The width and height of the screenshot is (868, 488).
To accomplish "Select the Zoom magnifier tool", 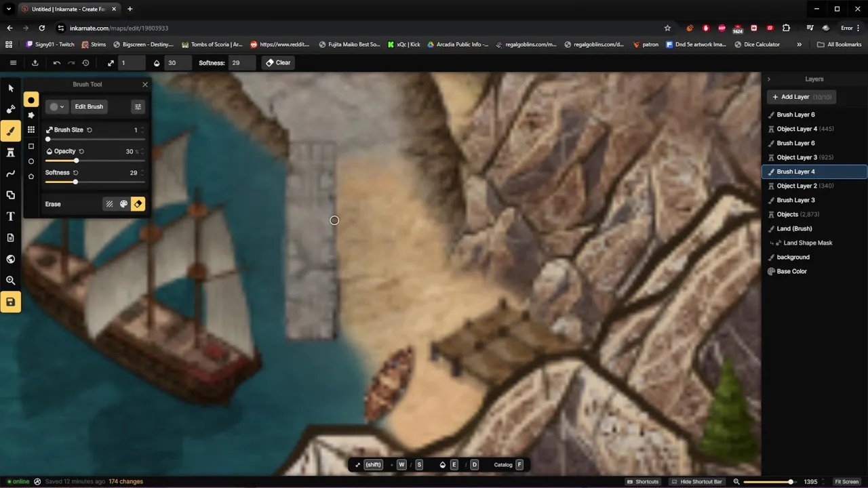I will pyautogui.click(x=10, y=281).
